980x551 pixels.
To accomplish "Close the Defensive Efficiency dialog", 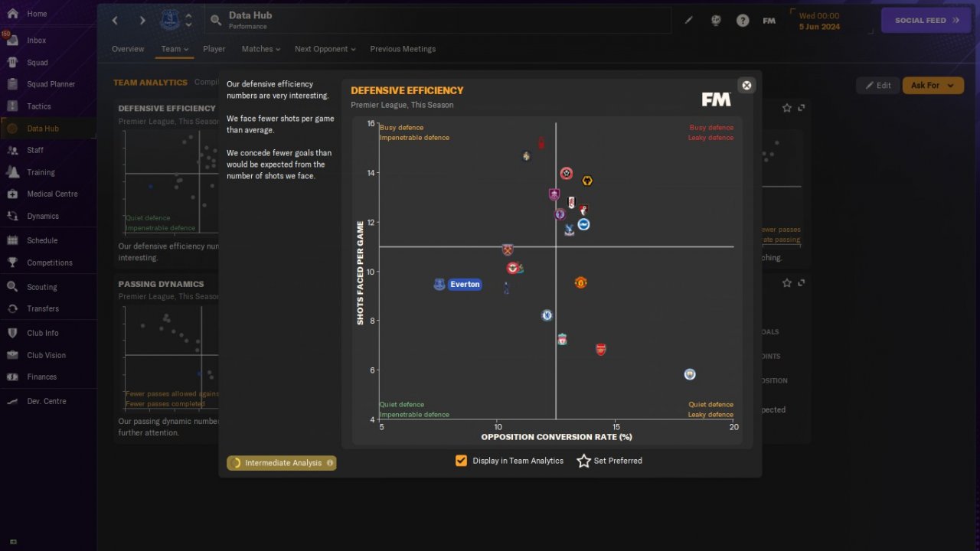I will (746, 85).
